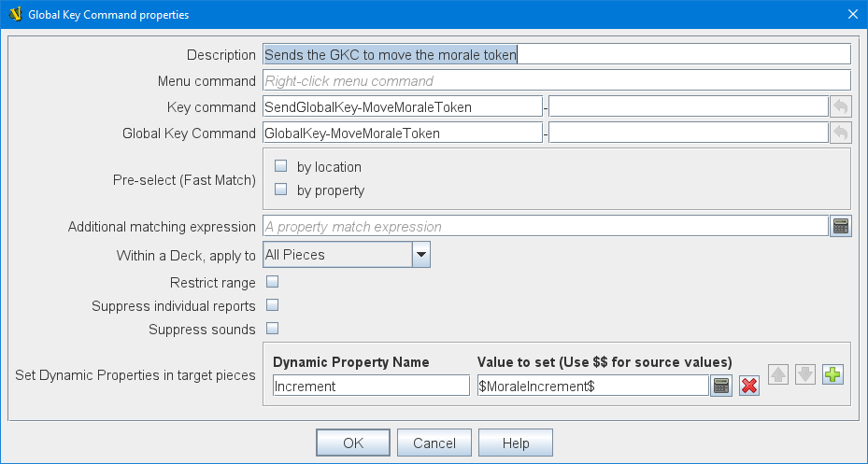
Task: Expand the All Pieces dropdown
Action: click(420, 254)
